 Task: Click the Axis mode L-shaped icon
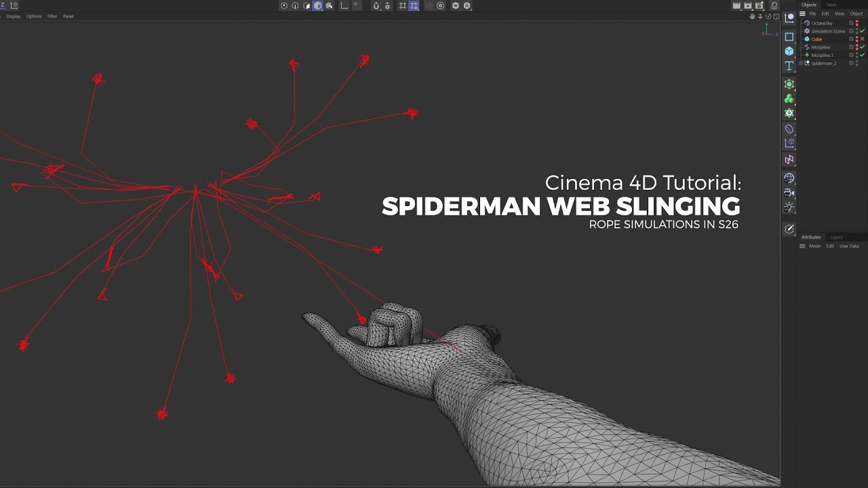pyautogui.click(x=344, y=5)
